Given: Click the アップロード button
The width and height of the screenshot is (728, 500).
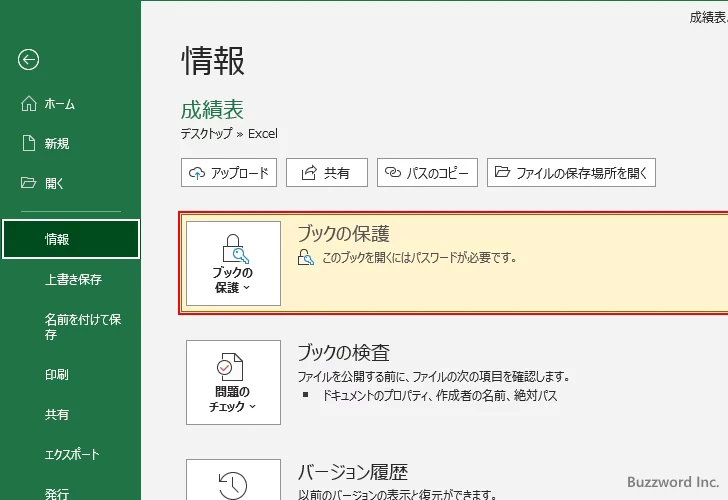Looking at the screenshot, I should point(229,173).
